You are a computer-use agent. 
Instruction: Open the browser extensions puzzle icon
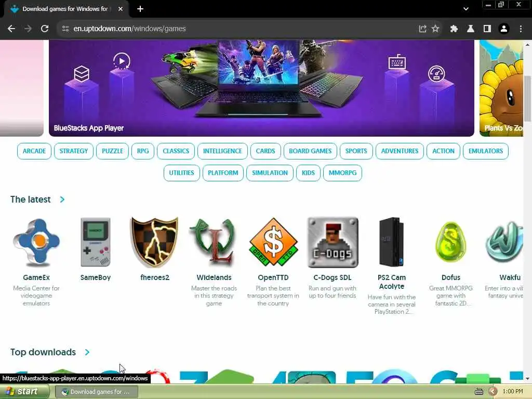[x=454, y=29]
